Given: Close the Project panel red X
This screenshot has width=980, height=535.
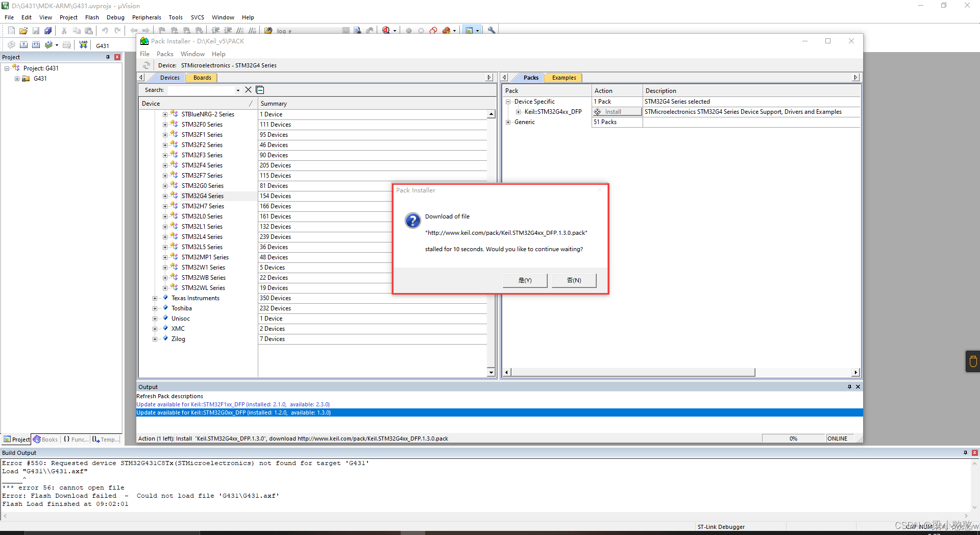Looking at the screenshot, I should [x=117, y=57].
